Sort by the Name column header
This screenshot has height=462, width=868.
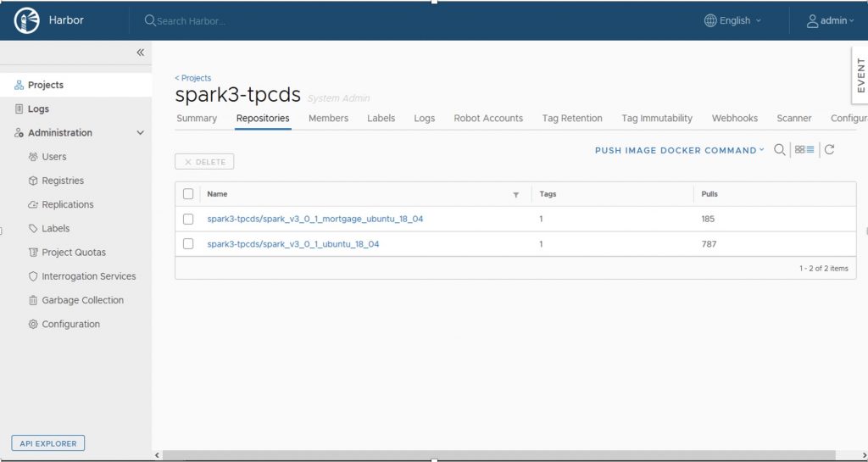point(217,194)
